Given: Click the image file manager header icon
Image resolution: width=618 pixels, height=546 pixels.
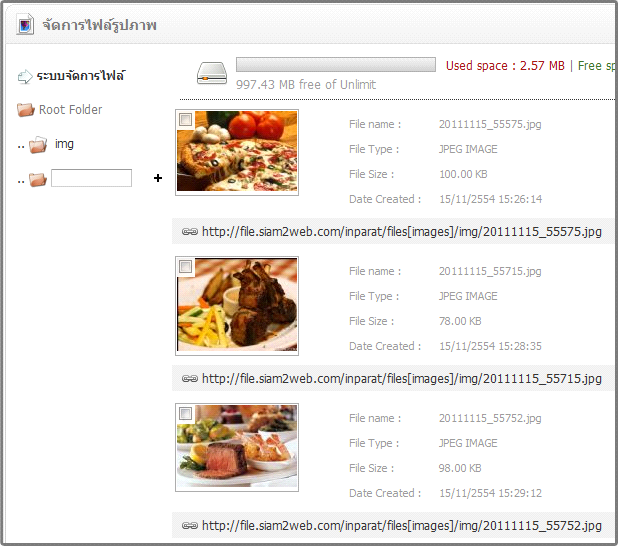Looking at the screenshot, I should (x=25, y=24).
